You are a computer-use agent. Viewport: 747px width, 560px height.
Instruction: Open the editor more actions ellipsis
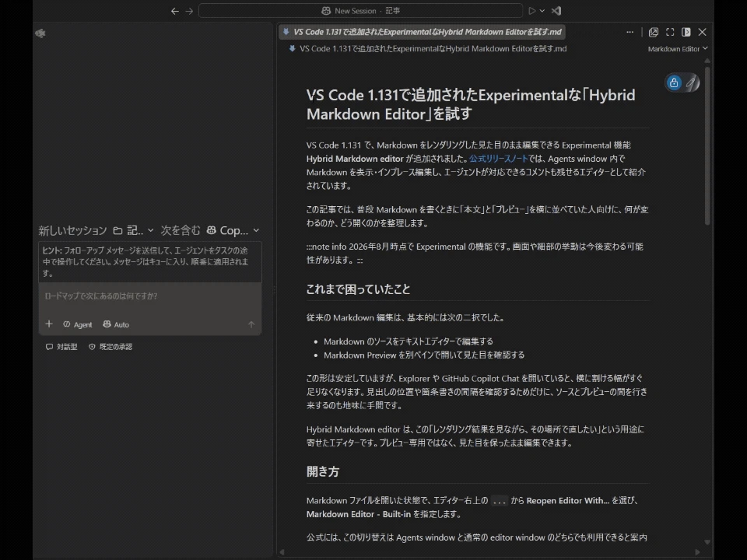[x=630, y=32]
